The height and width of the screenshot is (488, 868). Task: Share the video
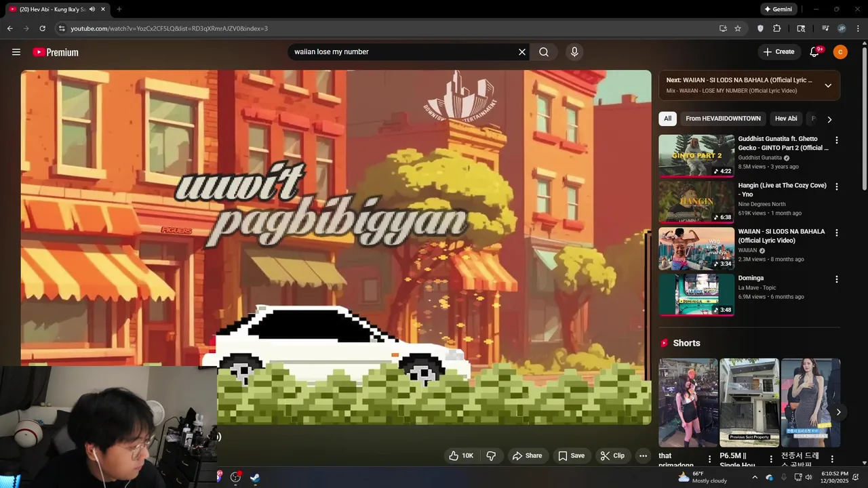coord(528,455)
